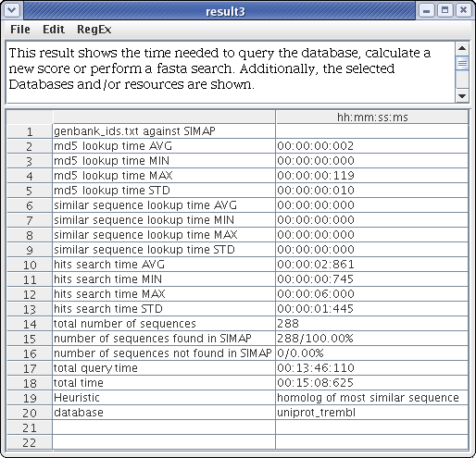The width and height of the screenshot is (476, 458).
Task: Open the File menu
Action: point(20,30)
